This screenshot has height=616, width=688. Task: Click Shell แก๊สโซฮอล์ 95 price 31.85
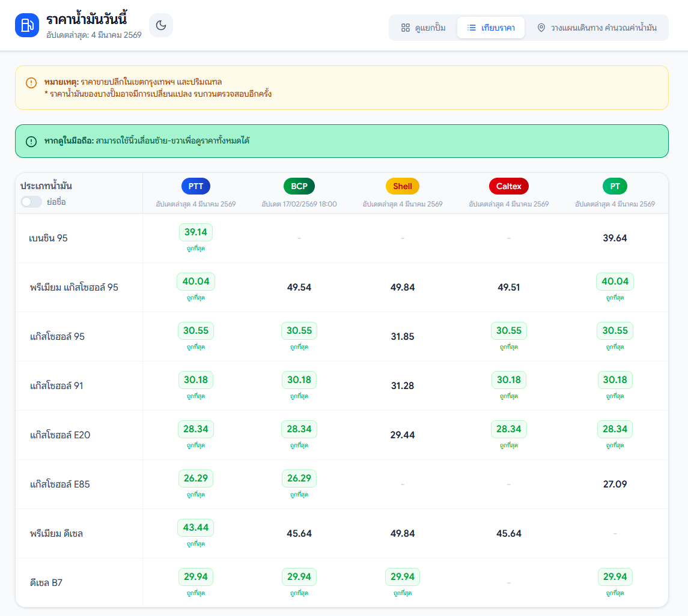(403, 337)
